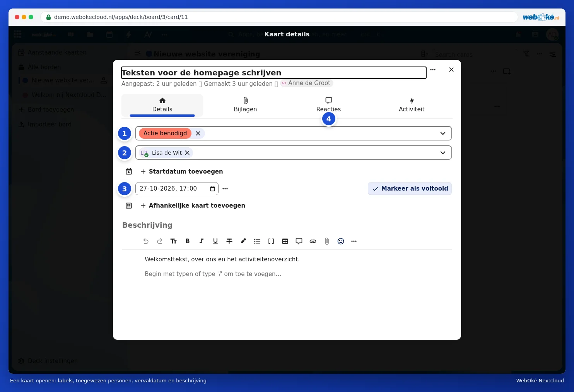574x392 pixels.
Task: Toggle strikethrough formatting in description
Action: click(229, 241)
